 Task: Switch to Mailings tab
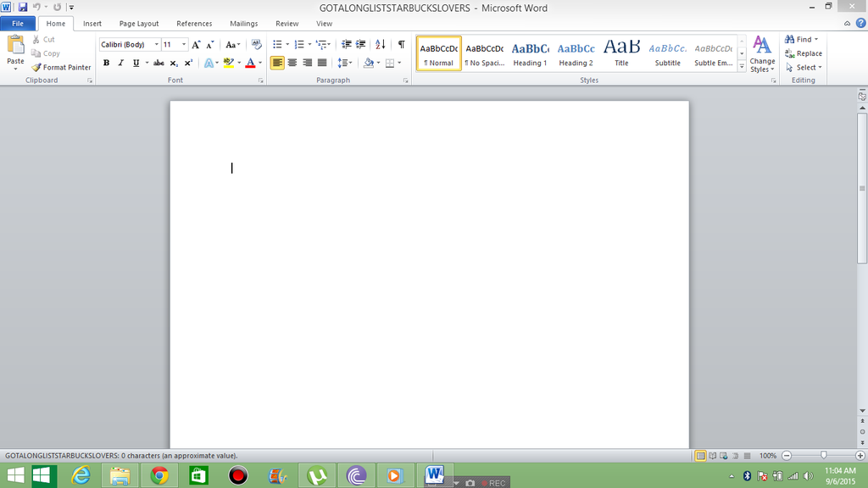(x=243, y=24)
